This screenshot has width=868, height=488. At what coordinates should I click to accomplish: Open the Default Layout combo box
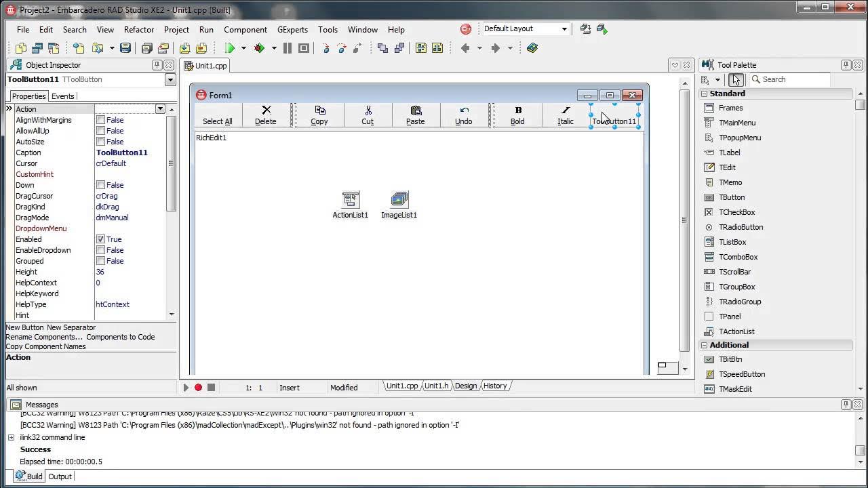click(x=525, y=28)
